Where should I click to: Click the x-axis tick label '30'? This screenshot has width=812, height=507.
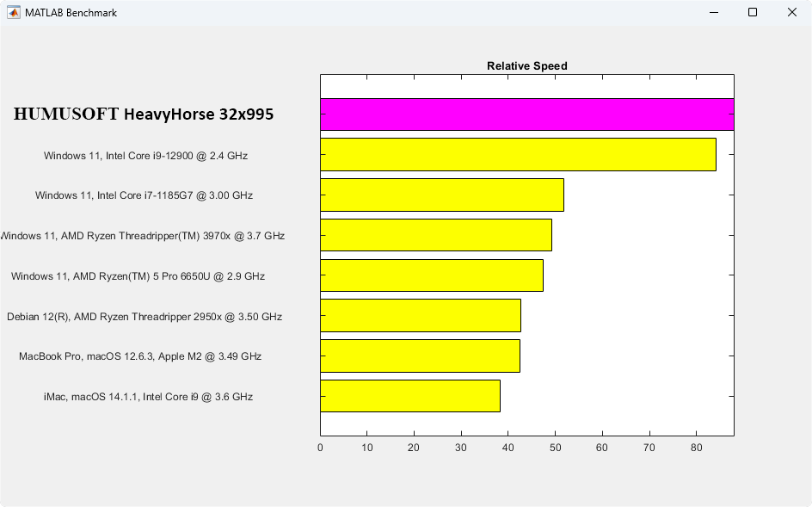point(461,448)
